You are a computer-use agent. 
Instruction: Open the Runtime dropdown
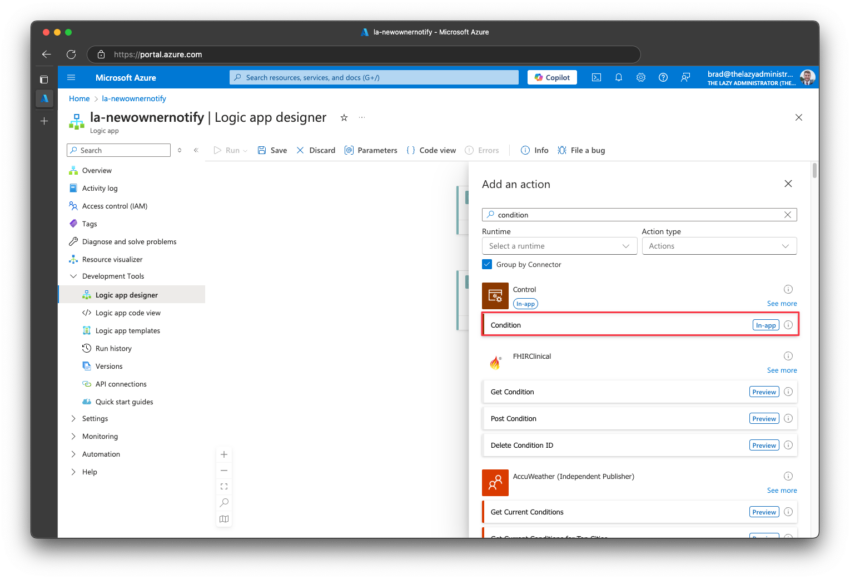[559, 246]
